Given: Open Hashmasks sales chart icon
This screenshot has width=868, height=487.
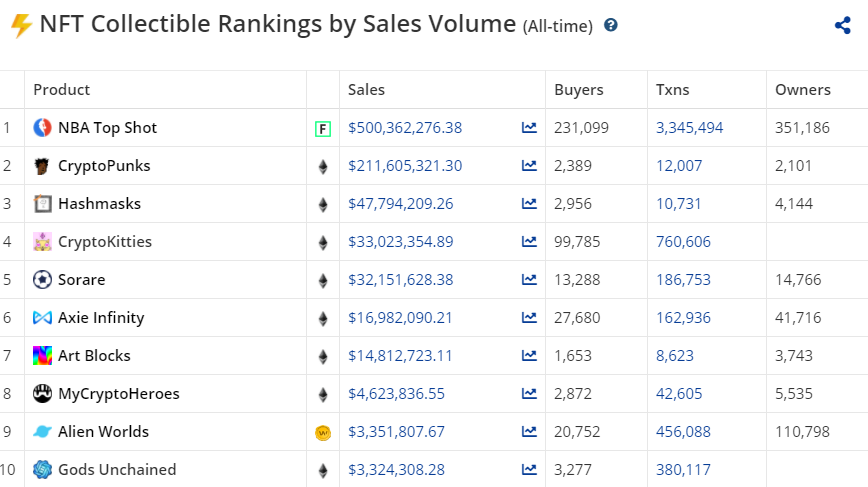Looking at the screenshot, I should click(529, 204).
